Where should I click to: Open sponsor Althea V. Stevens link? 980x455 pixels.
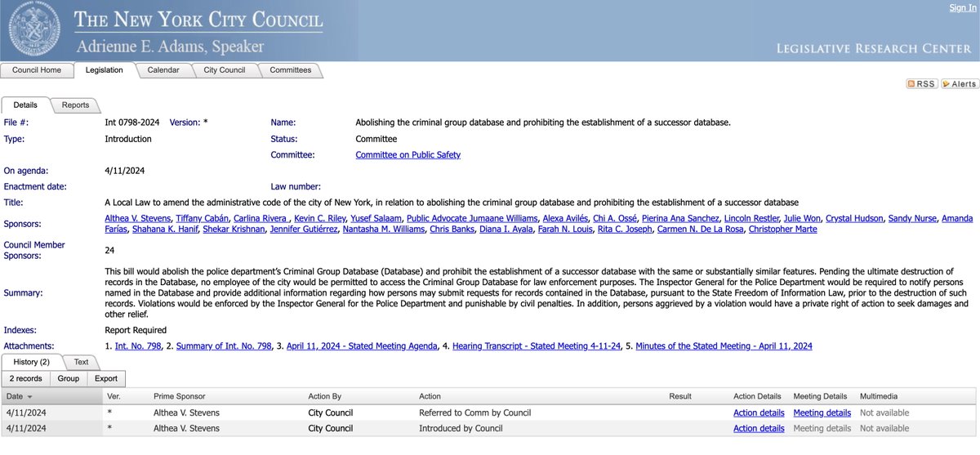point(138,219)
